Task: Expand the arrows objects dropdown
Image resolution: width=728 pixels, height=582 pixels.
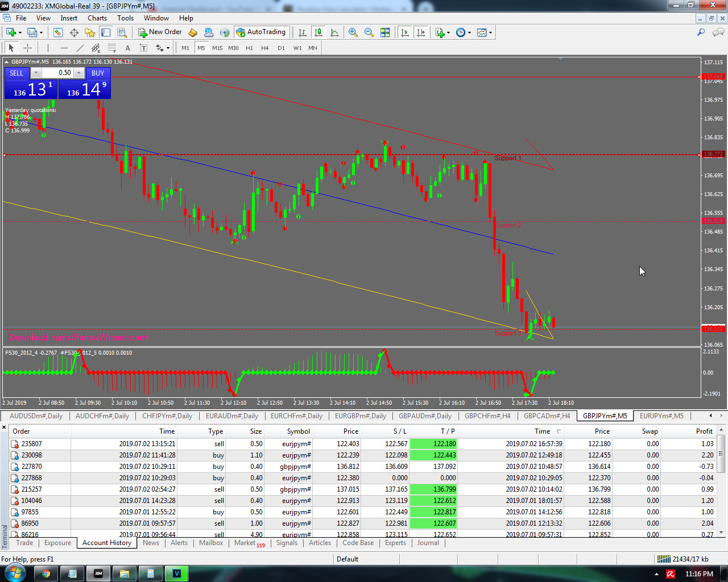Action: coord(168,48)
